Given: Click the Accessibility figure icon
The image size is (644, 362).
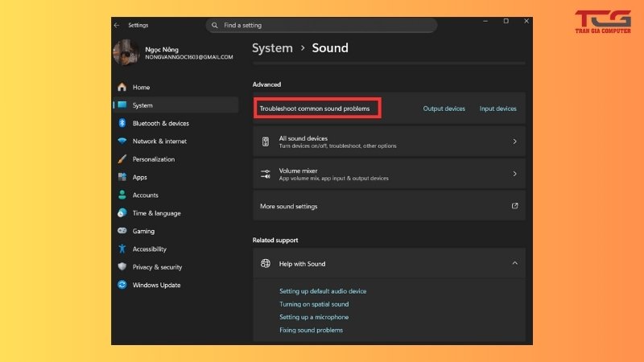Looking at the screenshot, I should 122,249.
